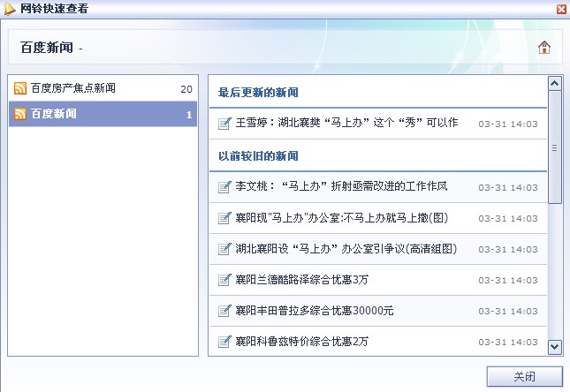
Task: Click the RSS icon beside 百度房产焦点新闻
Action: (x=20, y=88)
